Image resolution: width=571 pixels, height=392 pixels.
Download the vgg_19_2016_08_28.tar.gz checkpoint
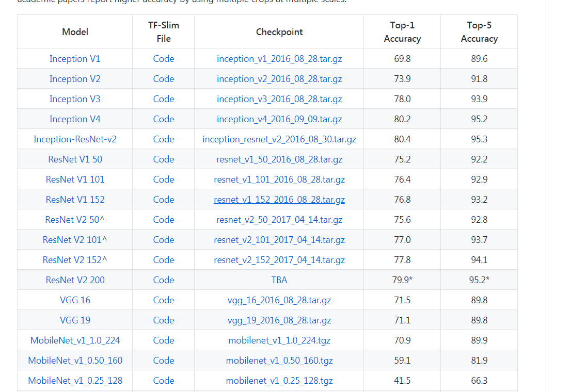(279, 320)
